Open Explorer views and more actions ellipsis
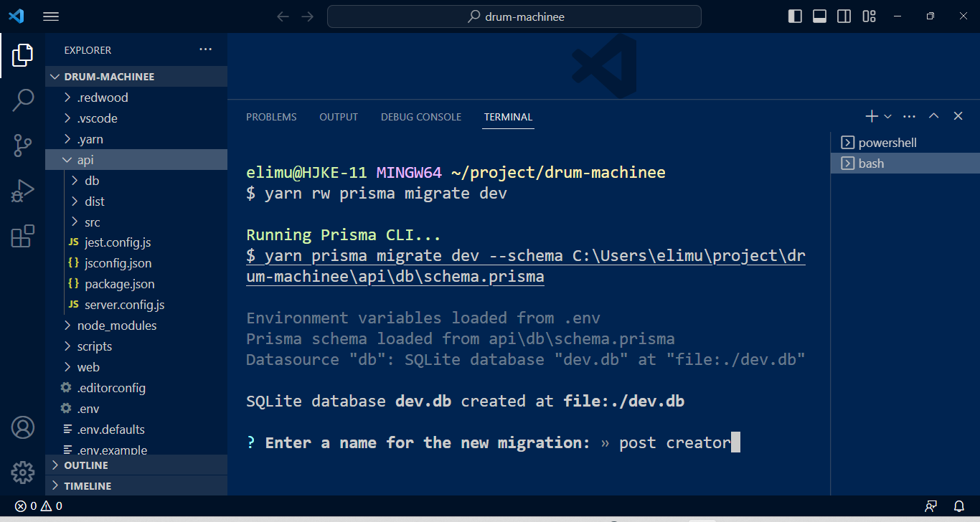This screenshot has width=980, height=522. coord(206,49)
